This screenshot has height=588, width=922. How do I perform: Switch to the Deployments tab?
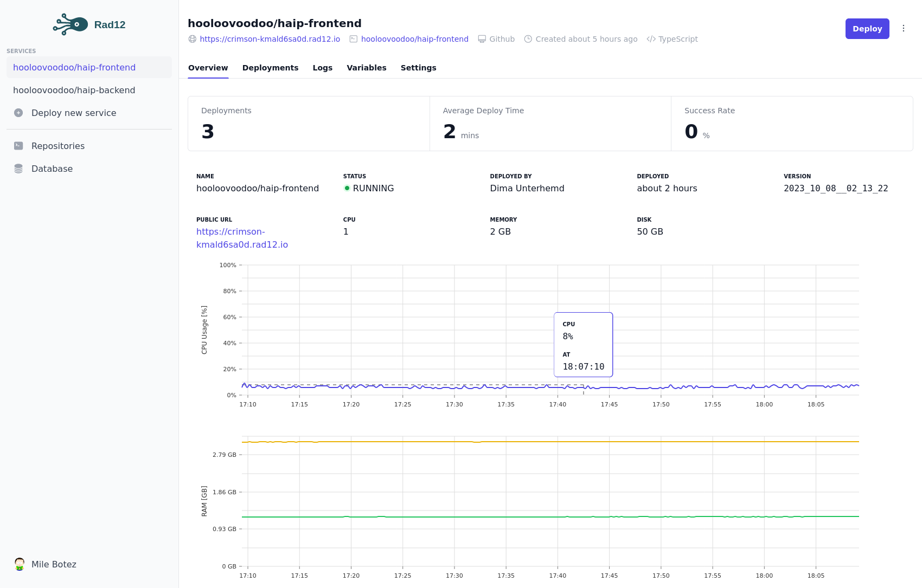click(x=270, y=68)
